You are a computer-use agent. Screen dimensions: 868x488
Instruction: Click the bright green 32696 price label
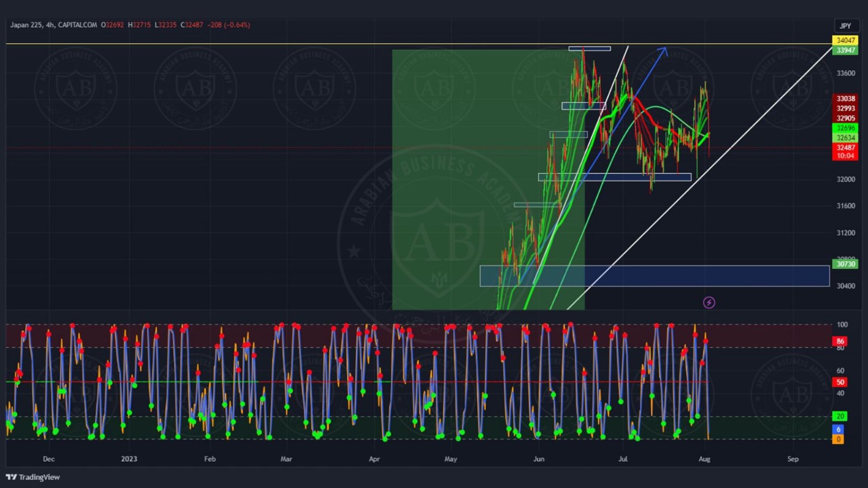coord(845,128)
